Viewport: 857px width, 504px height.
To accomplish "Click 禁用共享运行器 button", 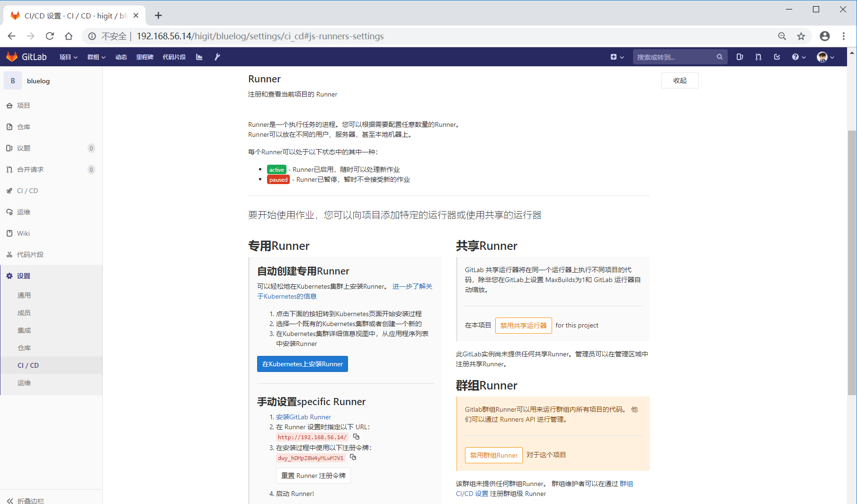I will tap(523, 326).
